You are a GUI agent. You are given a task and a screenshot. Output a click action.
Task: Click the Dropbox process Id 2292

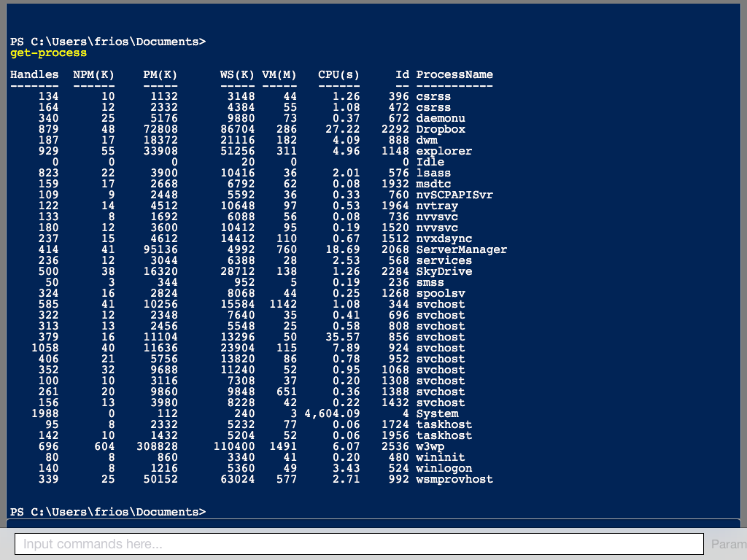[x=395, y=130]
